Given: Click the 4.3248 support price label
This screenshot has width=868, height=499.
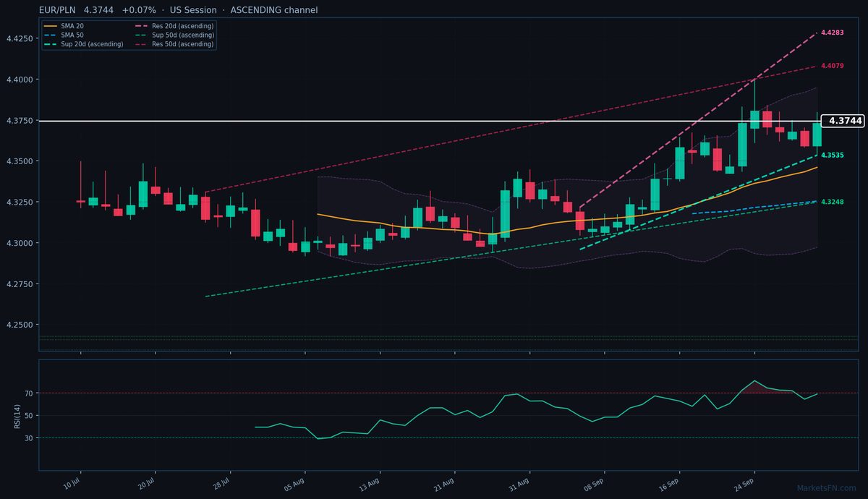Looking at the screenshot, I should point(833,202).
